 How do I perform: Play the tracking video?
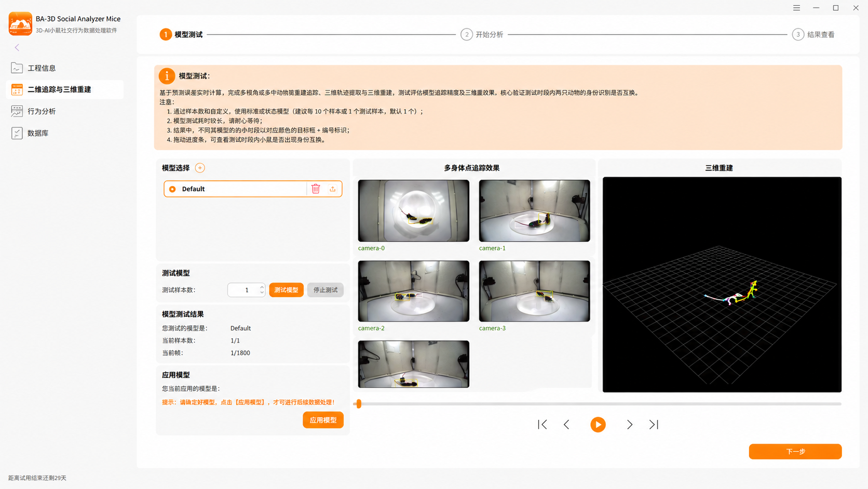(x=598, y=425)
